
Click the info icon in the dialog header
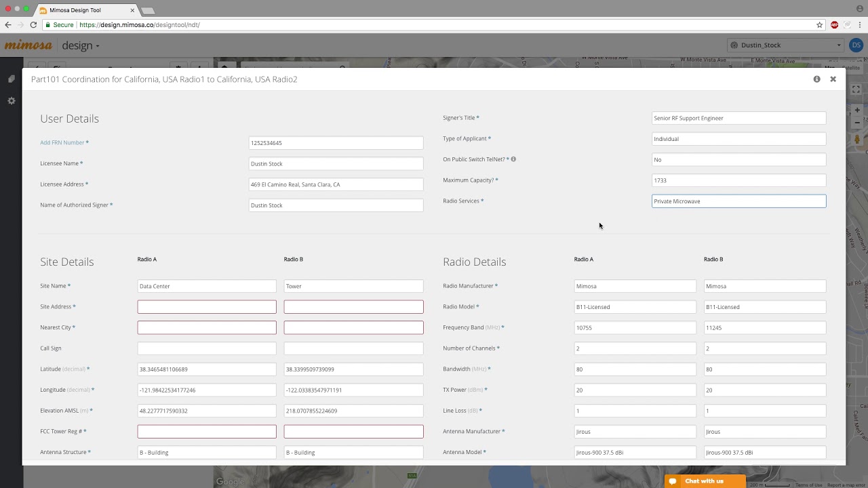point(816,79)
